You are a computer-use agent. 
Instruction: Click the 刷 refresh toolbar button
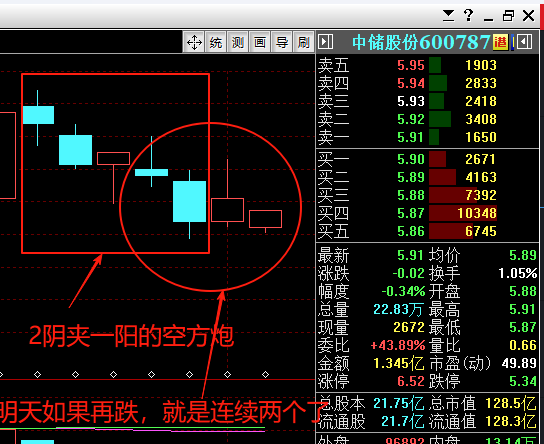[x=304, y=43]
